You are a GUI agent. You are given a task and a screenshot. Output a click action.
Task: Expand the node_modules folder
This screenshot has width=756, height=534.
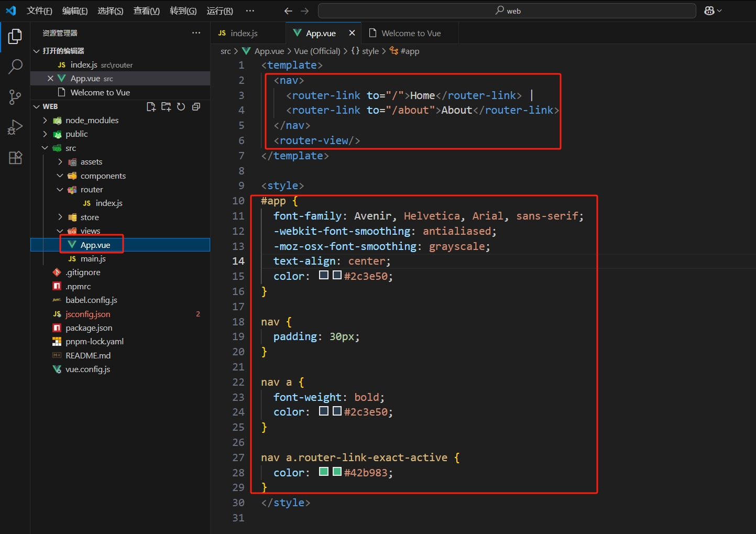92,121
